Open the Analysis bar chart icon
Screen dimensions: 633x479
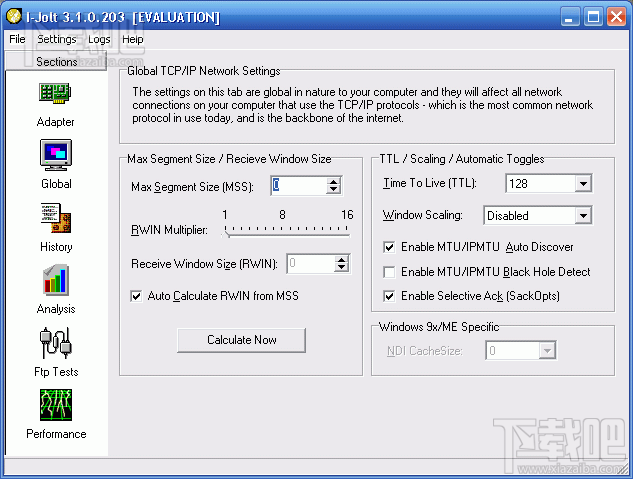click(x=56, y=280)
